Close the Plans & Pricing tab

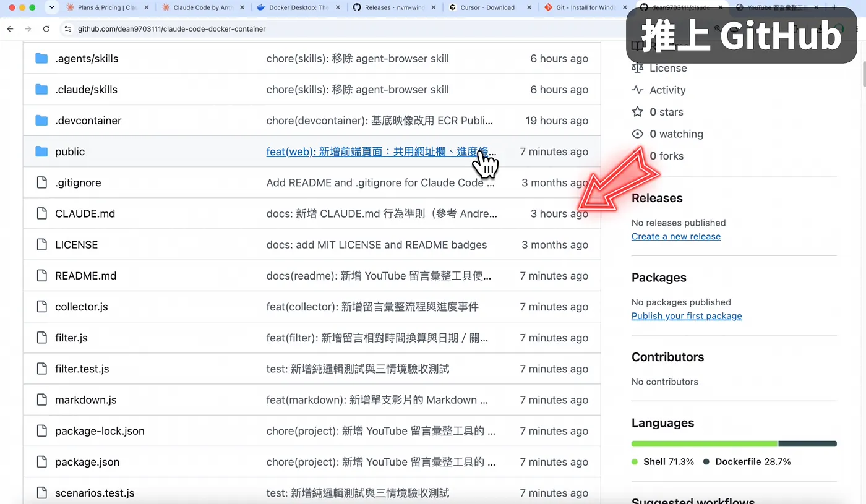pos(147,7)
